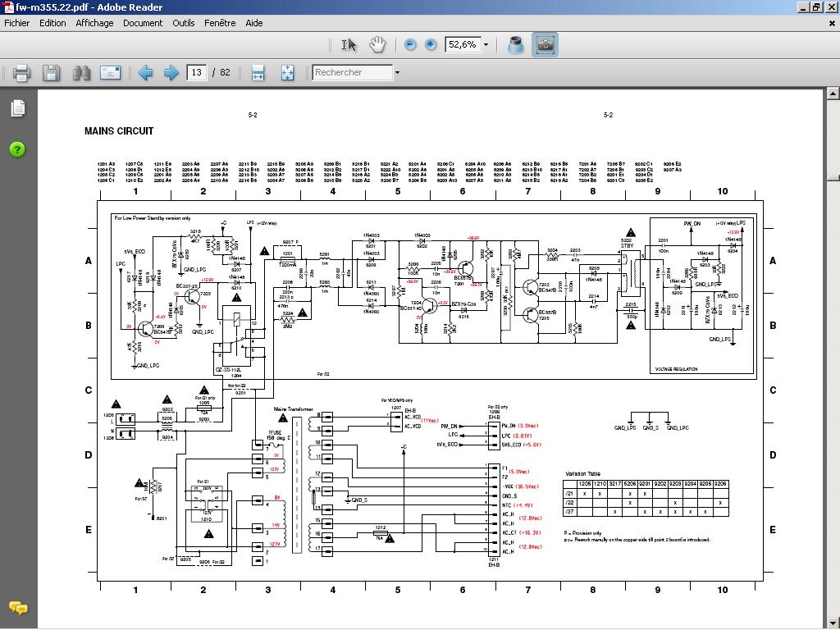Click the GND_LPS ground symbol label
The image size is (840, 630).
[x=625, y=428]
